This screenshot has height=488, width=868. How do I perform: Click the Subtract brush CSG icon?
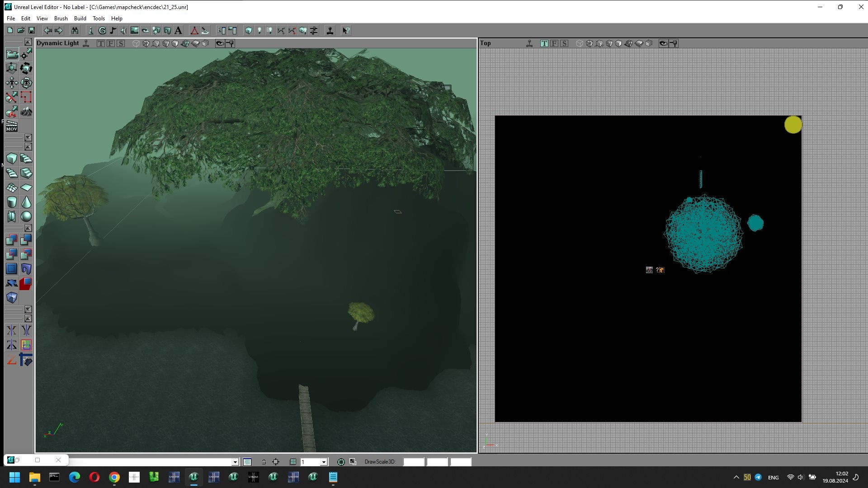(x=26, y=239)
